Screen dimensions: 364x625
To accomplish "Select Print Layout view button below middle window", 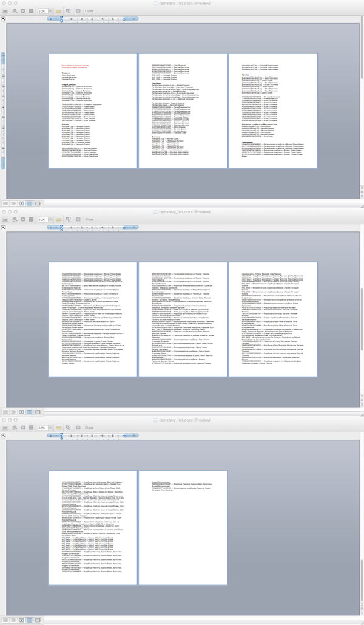I will click(29, 411).
